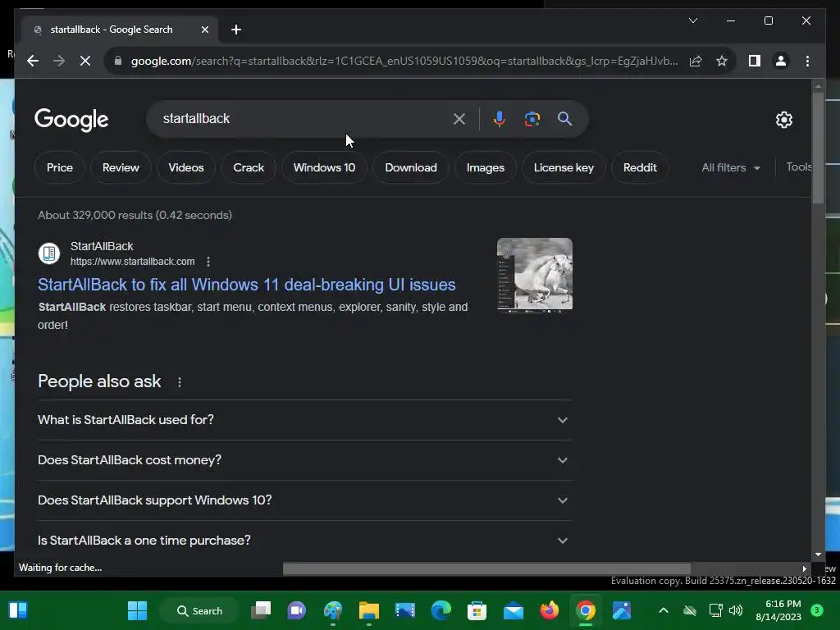
Task: Click the taskbar Search box
Action: tap(199, 610)
